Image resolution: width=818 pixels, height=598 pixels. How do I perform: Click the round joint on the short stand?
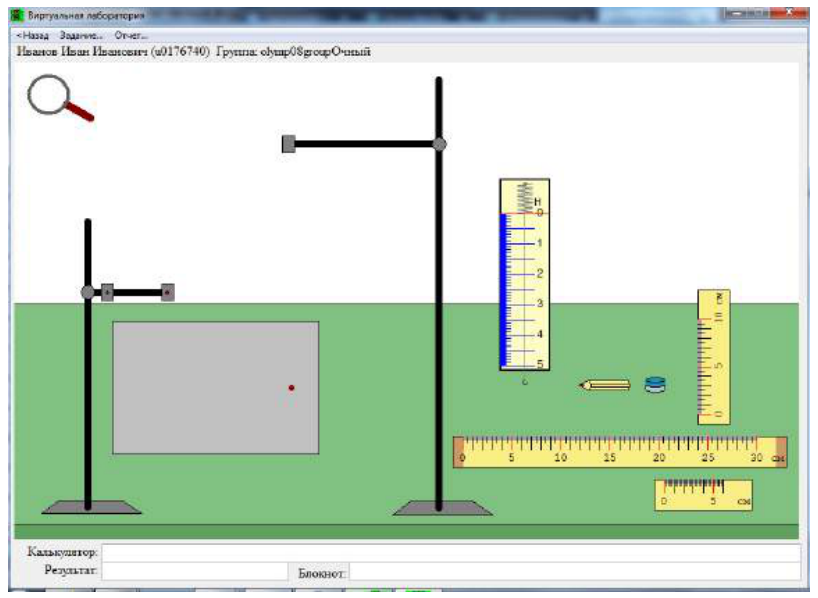88,292
